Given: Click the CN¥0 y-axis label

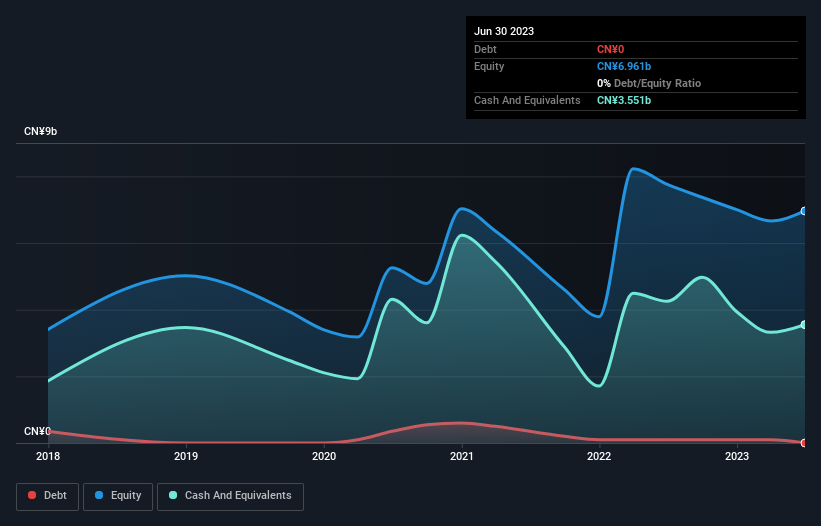Looking at the screenshot, I should pyautogui.click(x=37, y=431).
